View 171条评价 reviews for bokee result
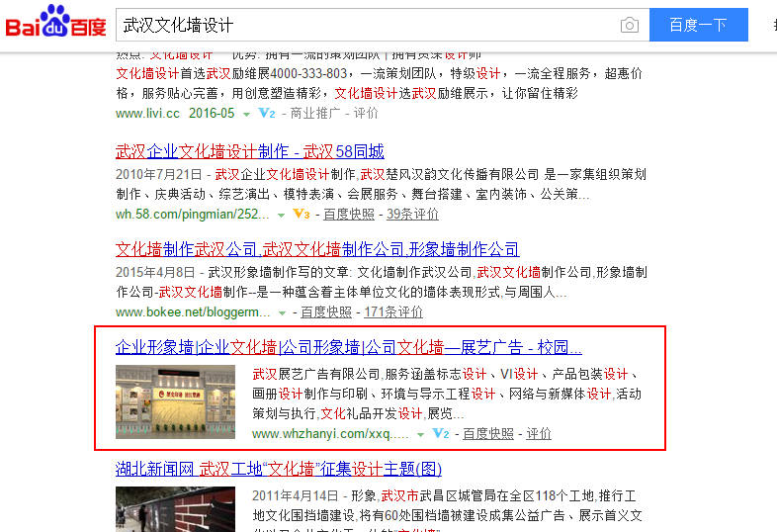 (393, 311)
